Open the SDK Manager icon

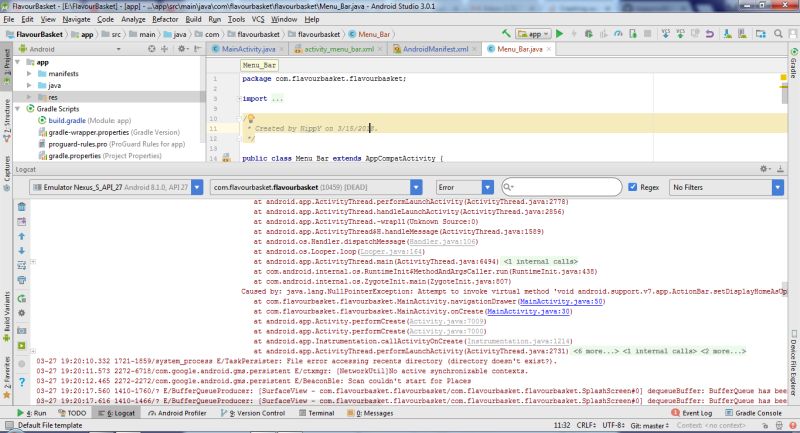742,34
